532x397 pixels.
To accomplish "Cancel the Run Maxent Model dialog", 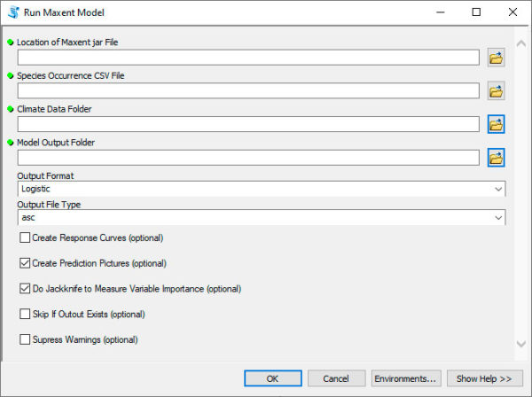I will point(336,378).
